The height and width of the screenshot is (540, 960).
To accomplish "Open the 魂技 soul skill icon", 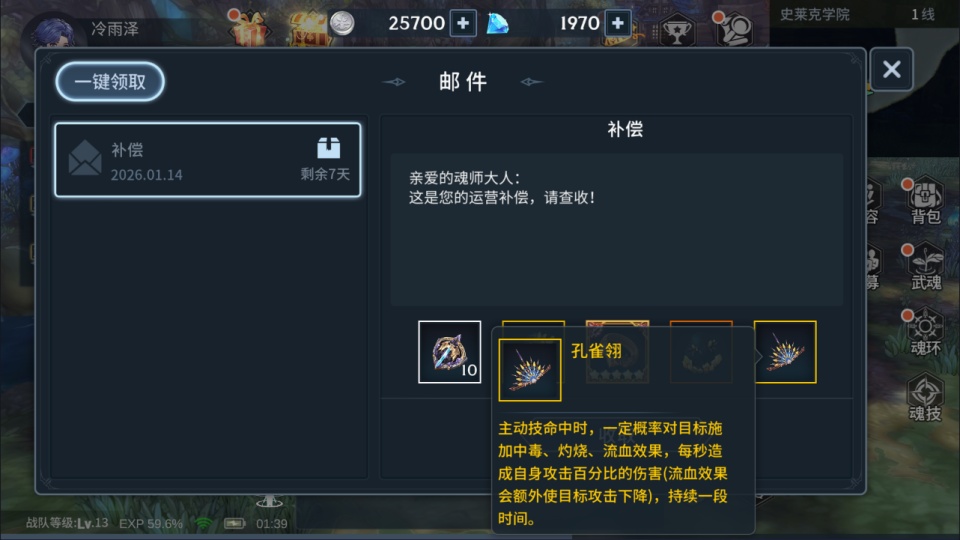I will (x=925, y=398).
